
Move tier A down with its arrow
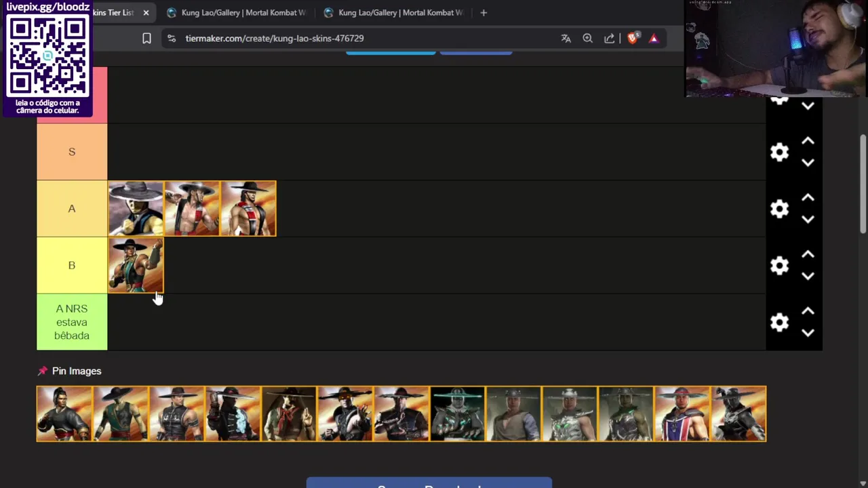coord(808,220)
